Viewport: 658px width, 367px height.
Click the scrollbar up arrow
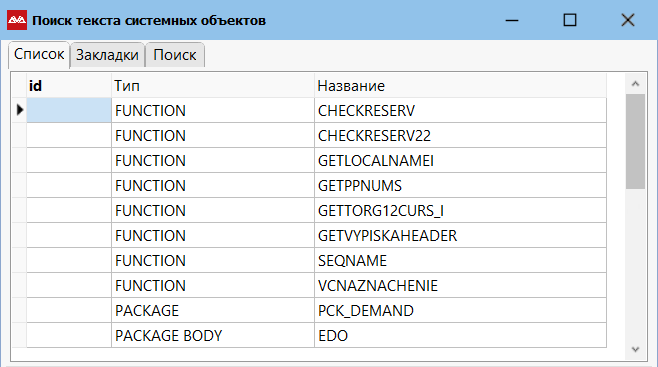coord(635,84)
